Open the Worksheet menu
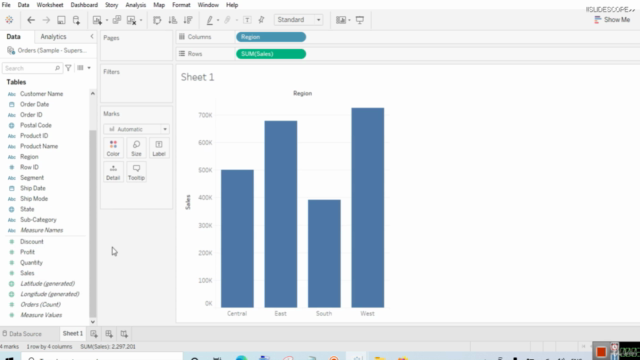This screenshot has height=360, width=640. point(50,5)
